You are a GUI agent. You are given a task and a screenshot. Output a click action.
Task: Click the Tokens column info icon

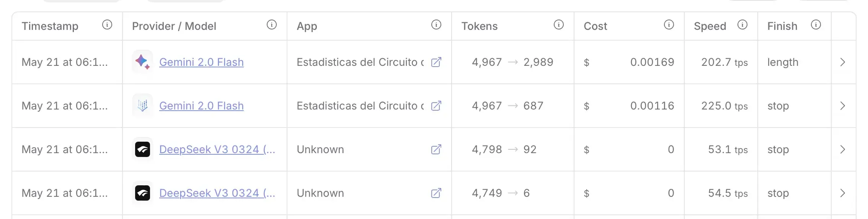(559, 25)
